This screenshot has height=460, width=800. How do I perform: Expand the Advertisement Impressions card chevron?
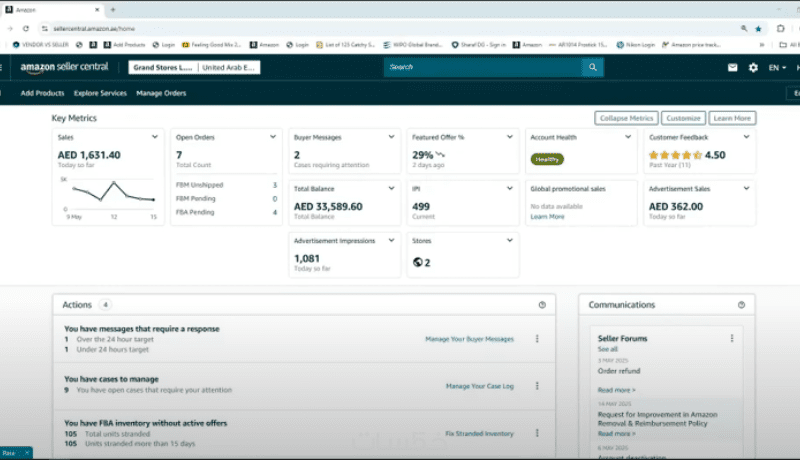pyautogui.click(x=391, y=240)
